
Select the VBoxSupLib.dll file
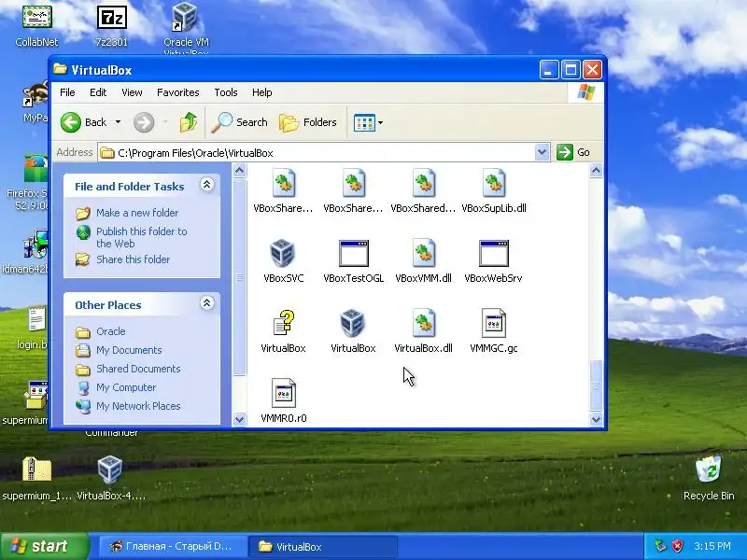pos(493,191)
